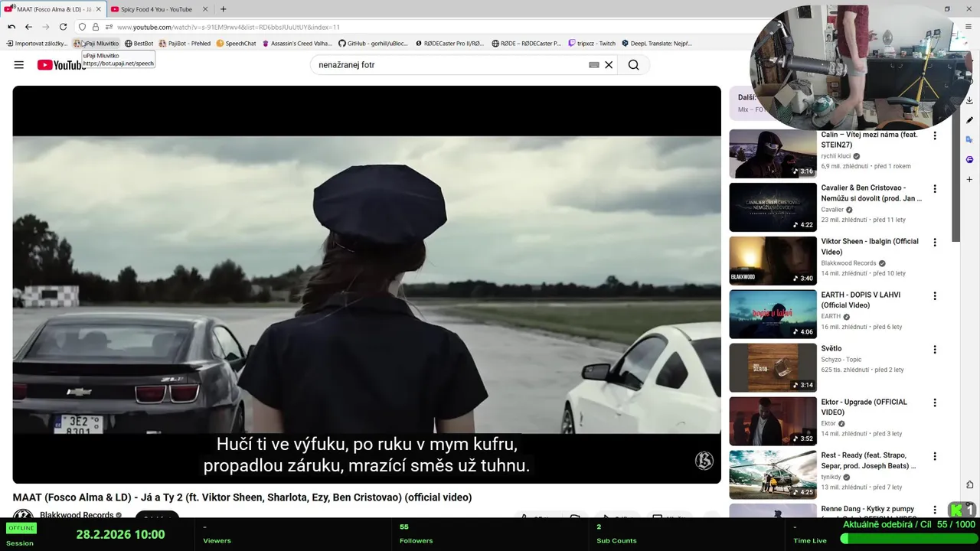This screenshot has height=551, width=980.
Task: Open the purple circular sidebar icon
Action: pos(969,160)
